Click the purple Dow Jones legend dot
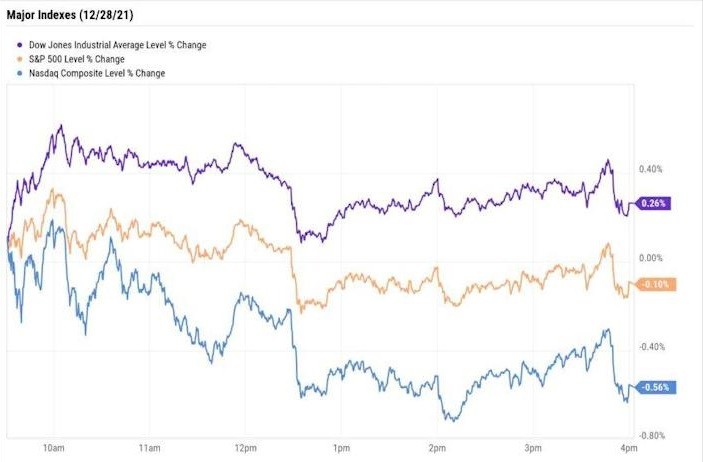 (x=21, y=45)
